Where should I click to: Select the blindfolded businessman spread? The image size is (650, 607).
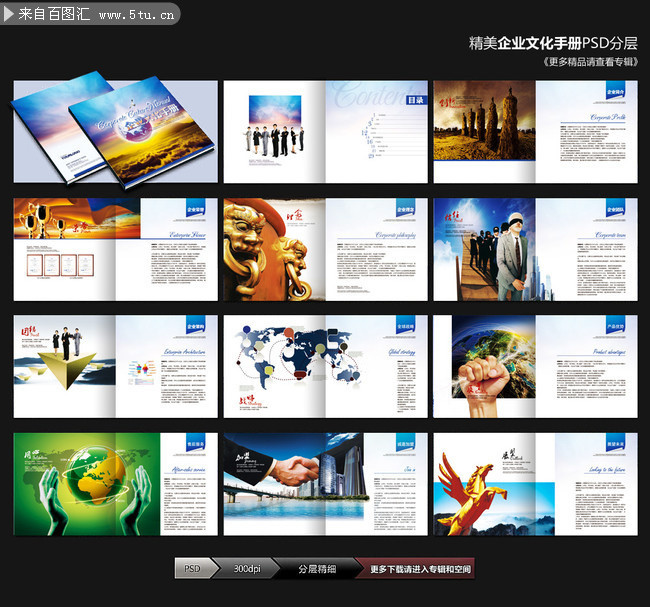point(536,250)
